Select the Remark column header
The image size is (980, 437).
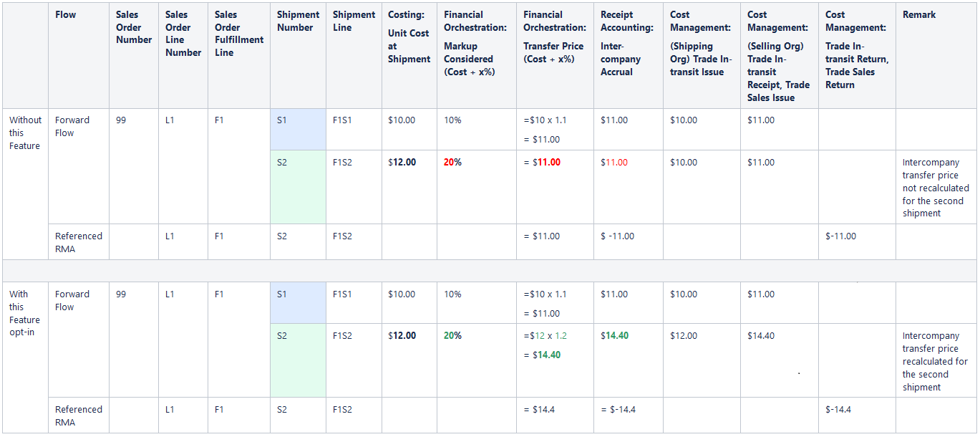tap(919, 14)
